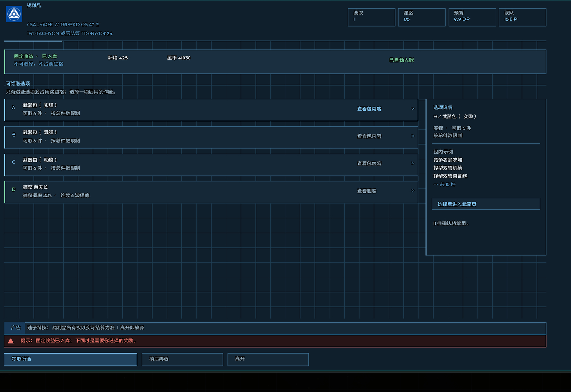Click the 舰队 15 DP box
The height and width of the screenshot is (392, 571).
click(522, 17)
